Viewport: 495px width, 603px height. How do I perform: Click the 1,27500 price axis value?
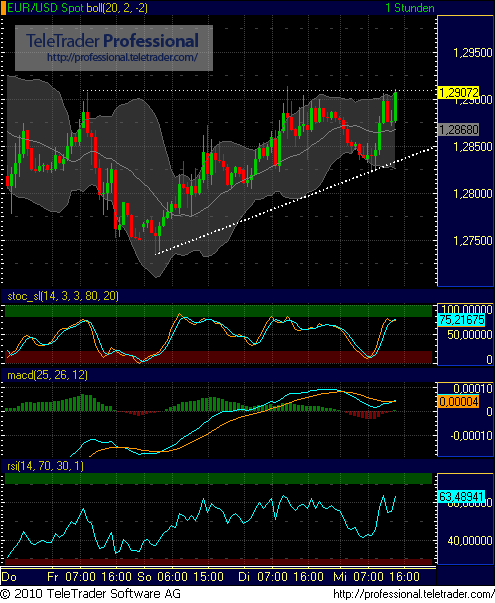[473, 241]
